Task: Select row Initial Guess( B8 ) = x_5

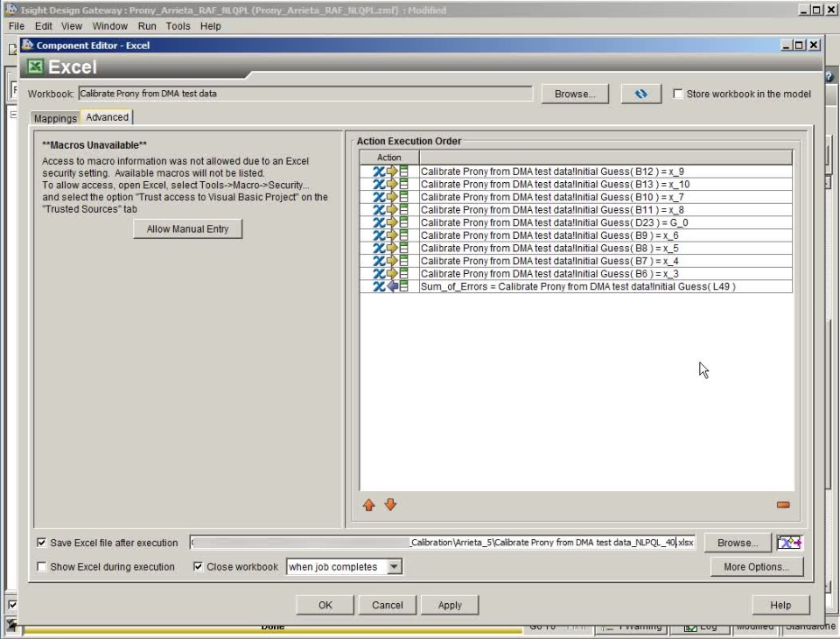Action: pos(576,249)
